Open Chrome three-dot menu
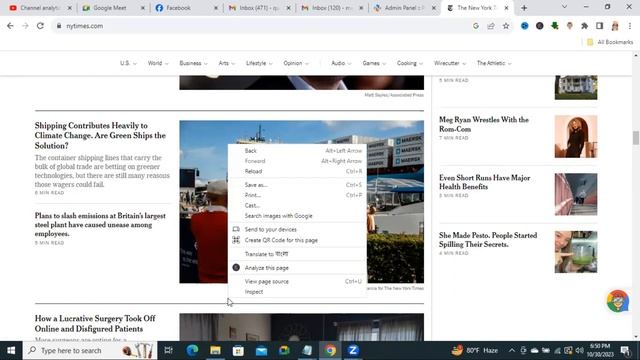The image size is (640, 360). (630, 26)
